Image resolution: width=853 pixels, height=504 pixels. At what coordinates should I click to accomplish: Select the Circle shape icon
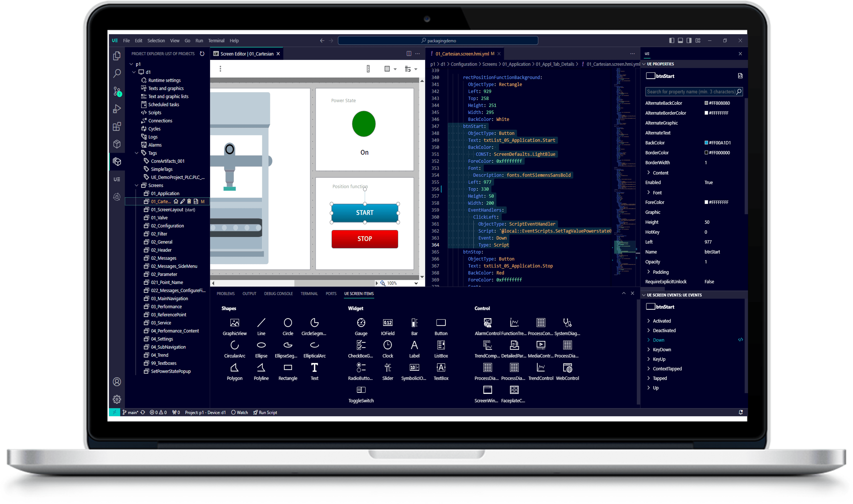tap(288, 323)
